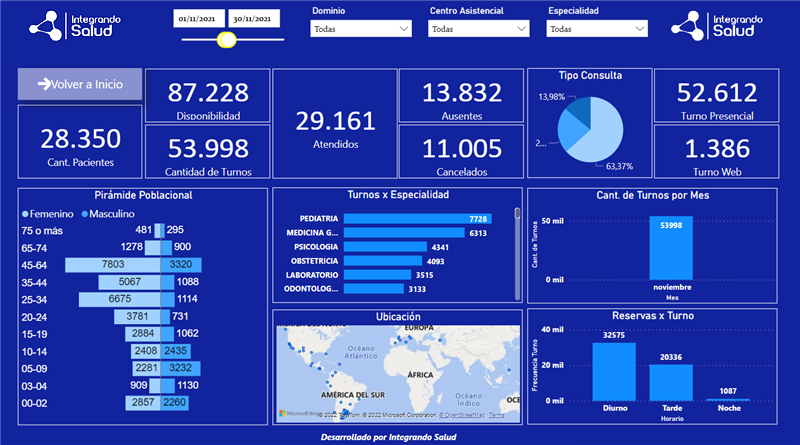Click the date range slider handle
Screen dimensions: 800x445
pyautogui.click(x=227, y=40)
